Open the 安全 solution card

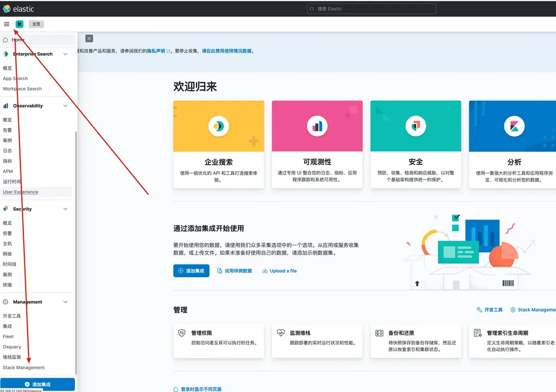(416, 144)
